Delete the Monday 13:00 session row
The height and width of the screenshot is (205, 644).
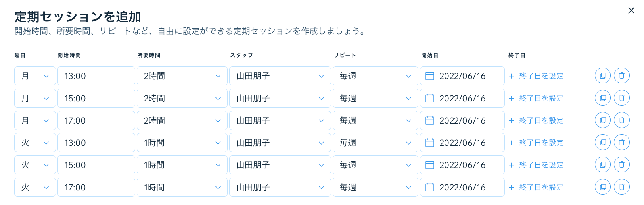point(622,75)
